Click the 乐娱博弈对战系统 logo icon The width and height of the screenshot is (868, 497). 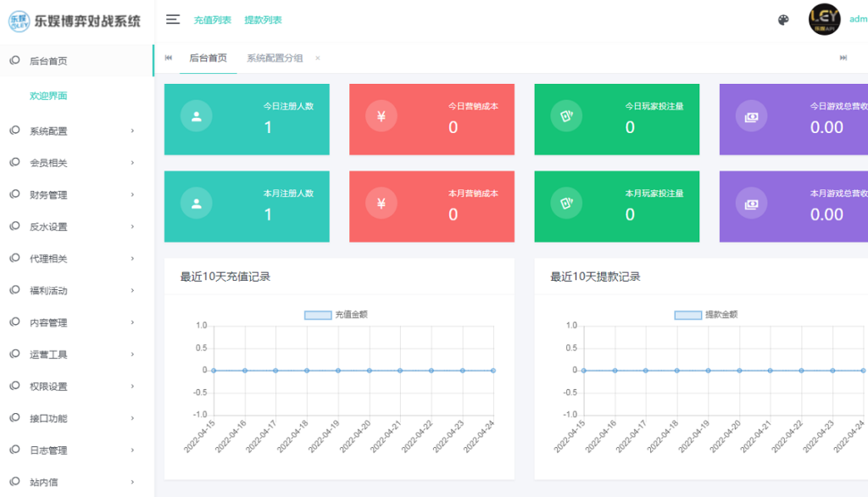19,19
